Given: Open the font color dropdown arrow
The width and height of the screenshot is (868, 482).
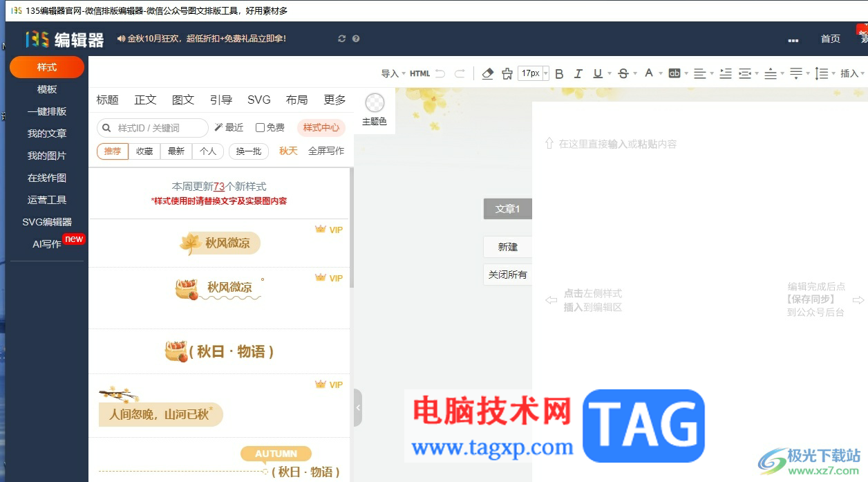Looking at the screenshot, I should click(661, 73).
